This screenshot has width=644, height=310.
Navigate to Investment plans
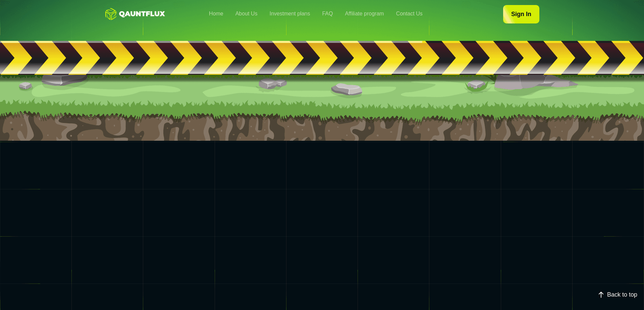click(x=289, y=14)
